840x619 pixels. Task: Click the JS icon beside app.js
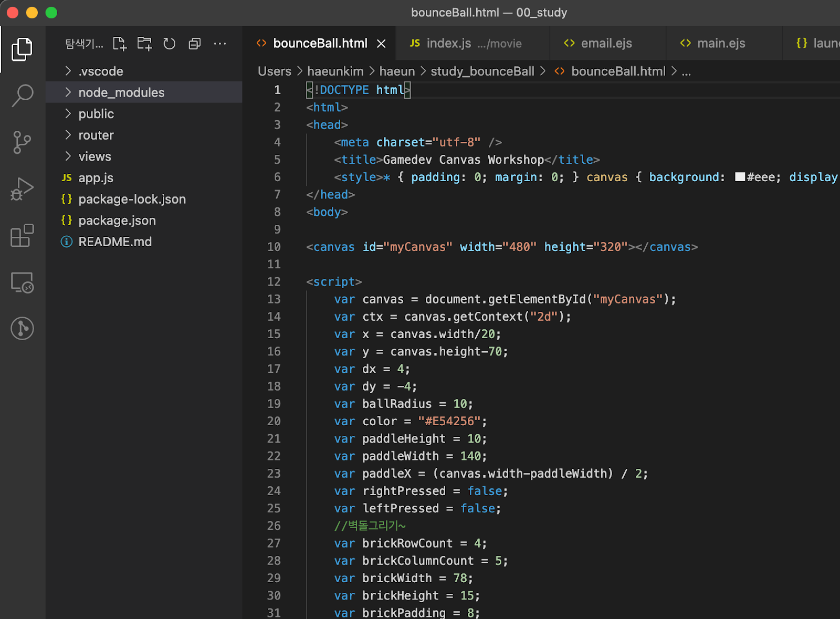tap(67, 178)
